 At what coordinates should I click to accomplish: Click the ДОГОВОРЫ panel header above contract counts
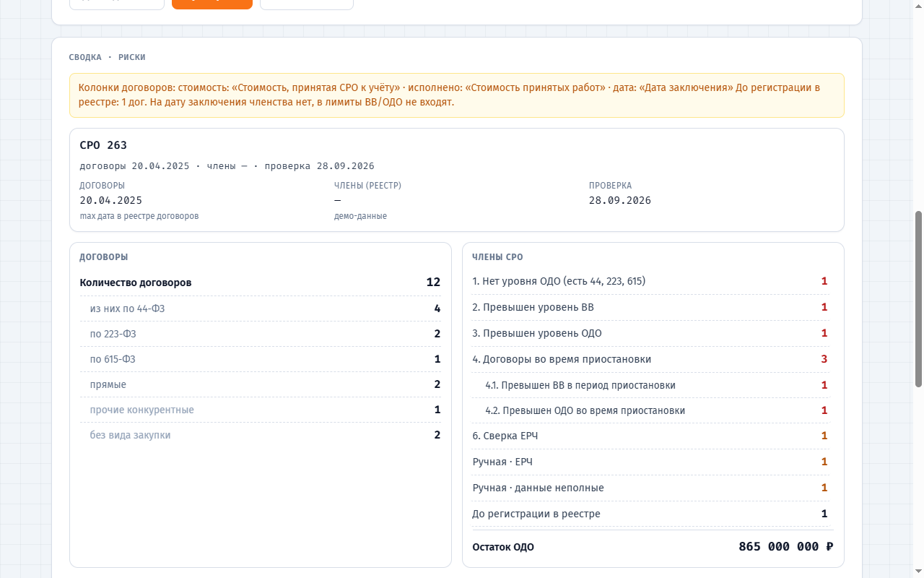pos(104,257)
